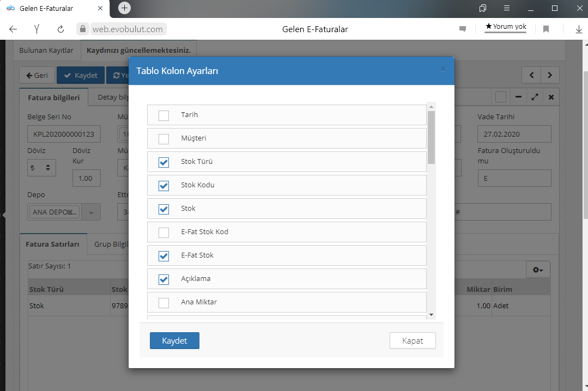
Task: Open the Döviz currency selector
Action: point(41,168)
